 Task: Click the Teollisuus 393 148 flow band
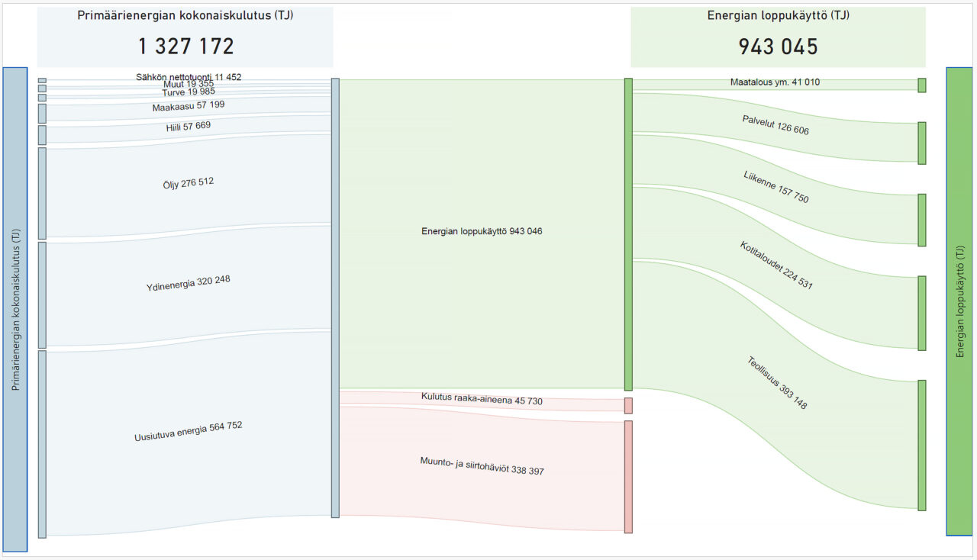click(x=775, y=384)
